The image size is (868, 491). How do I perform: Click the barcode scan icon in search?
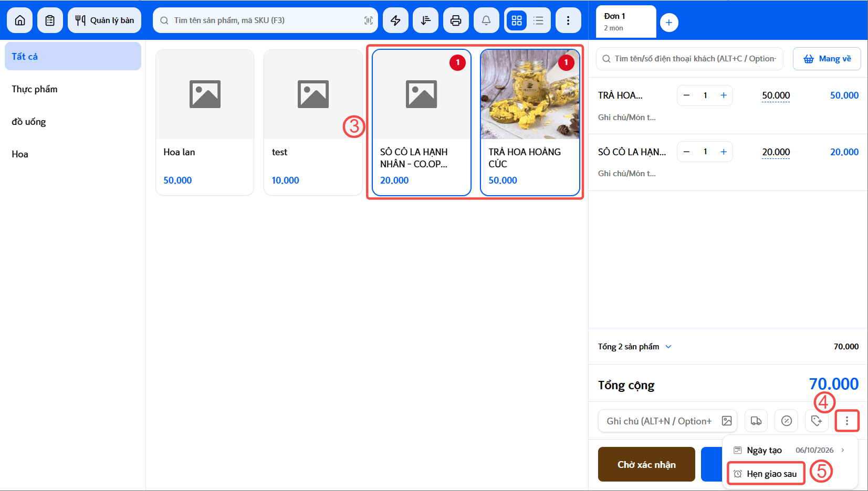click(x=369, y=20)
